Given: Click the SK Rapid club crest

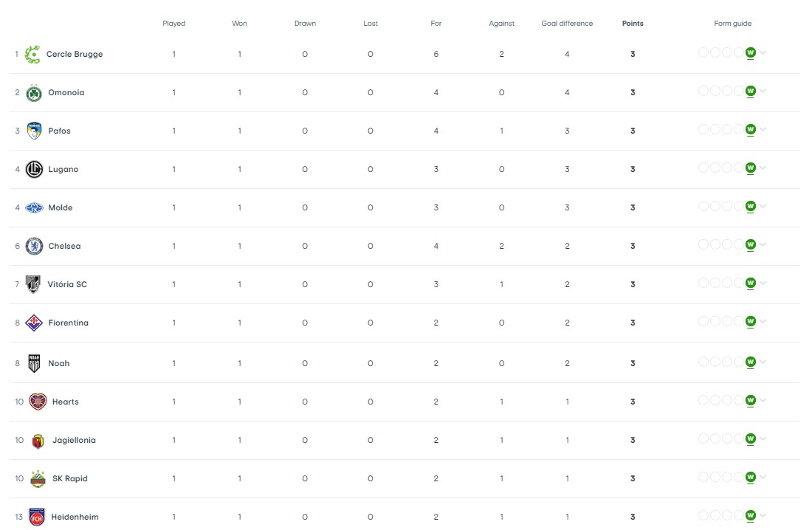Looking at the screenshot, I should coord(38,478).
